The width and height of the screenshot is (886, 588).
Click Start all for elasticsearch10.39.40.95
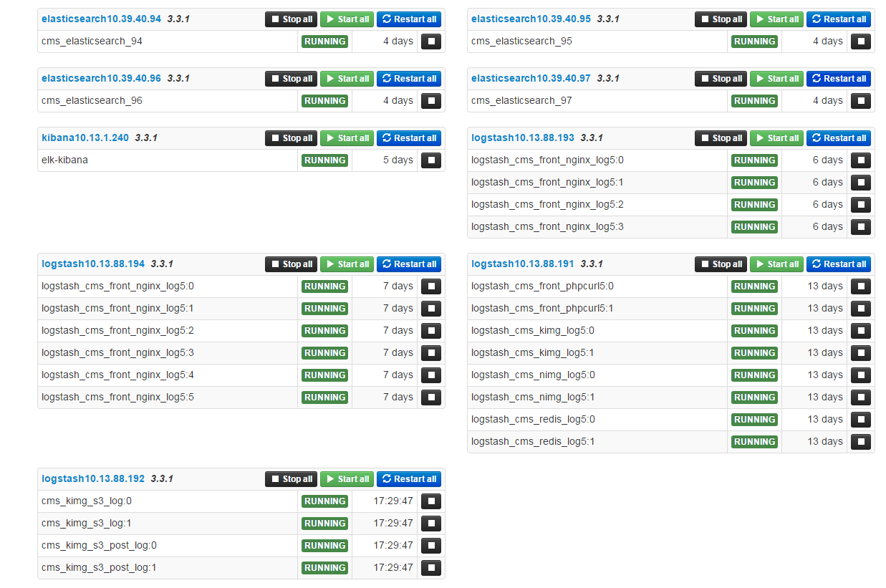(x=776, y=19)
